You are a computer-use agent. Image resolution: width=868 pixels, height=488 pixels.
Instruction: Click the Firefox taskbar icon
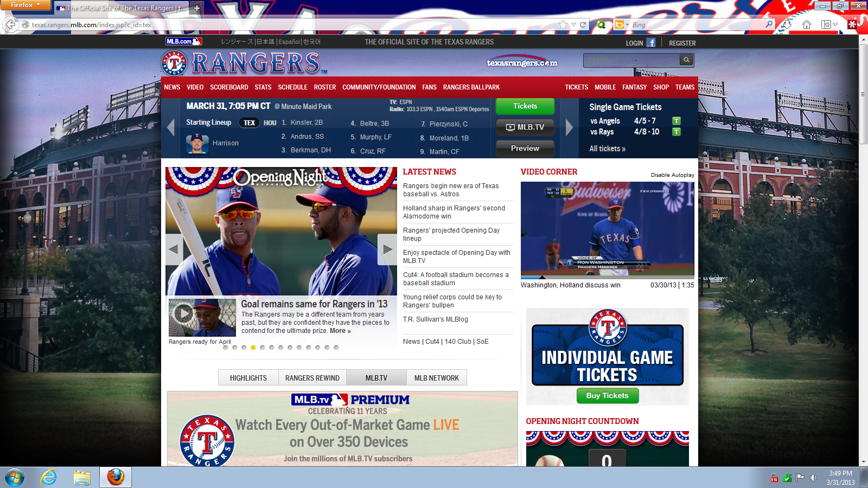tap(116, 478)
